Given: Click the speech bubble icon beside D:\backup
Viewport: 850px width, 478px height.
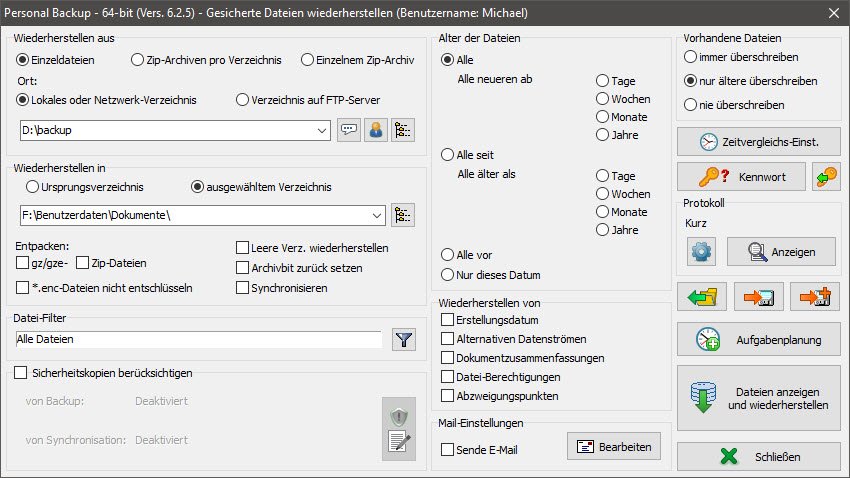Looking at the screenshot, I should tap(348, 130).
